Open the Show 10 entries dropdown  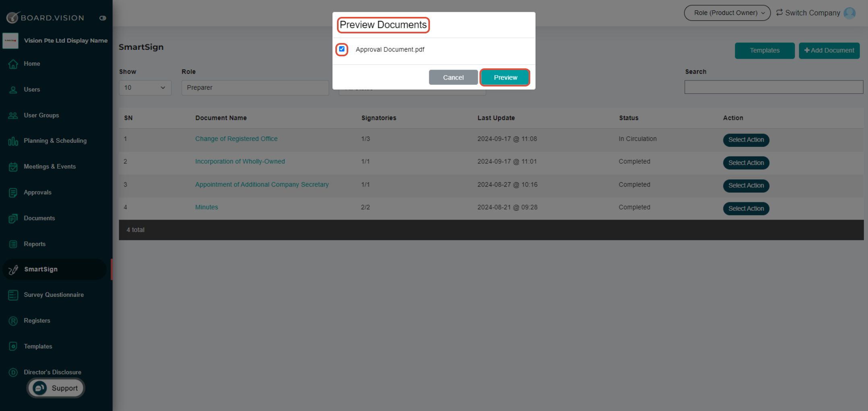click(x=145, y=88)
